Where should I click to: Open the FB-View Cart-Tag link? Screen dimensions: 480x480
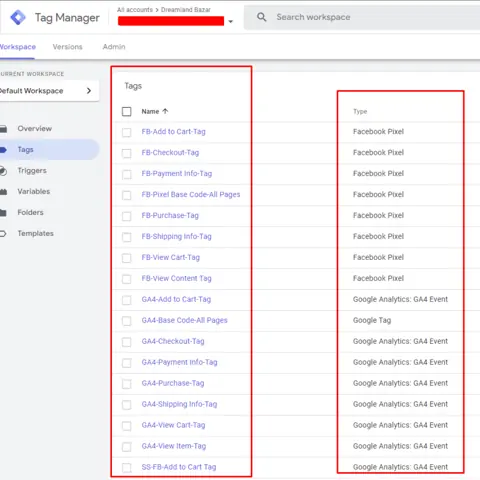point(171,257)
